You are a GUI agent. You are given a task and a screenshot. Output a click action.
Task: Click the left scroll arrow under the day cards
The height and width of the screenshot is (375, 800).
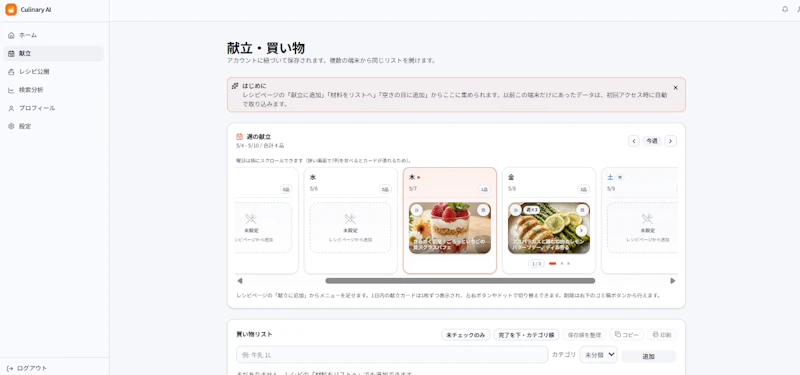click(240, 281)
